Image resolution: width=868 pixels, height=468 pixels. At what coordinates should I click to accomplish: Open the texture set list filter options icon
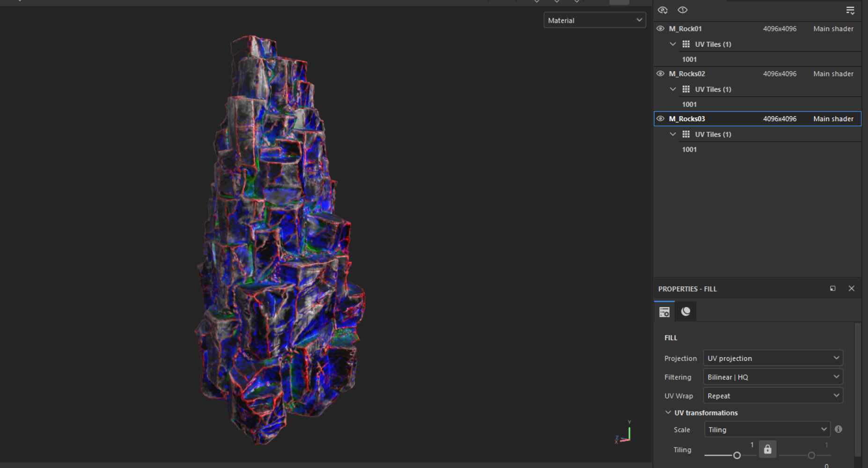click(851, 10)
